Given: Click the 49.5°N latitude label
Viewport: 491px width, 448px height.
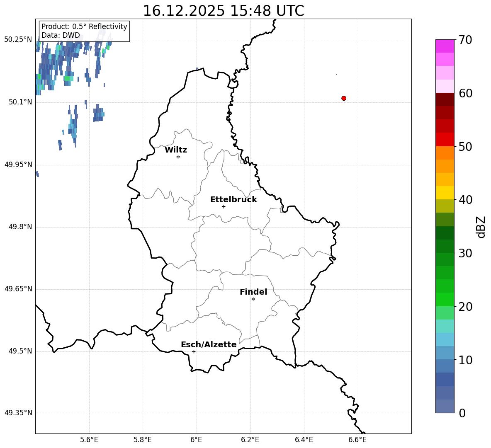Looking at the screenshot, I should [x=20, y=351].
